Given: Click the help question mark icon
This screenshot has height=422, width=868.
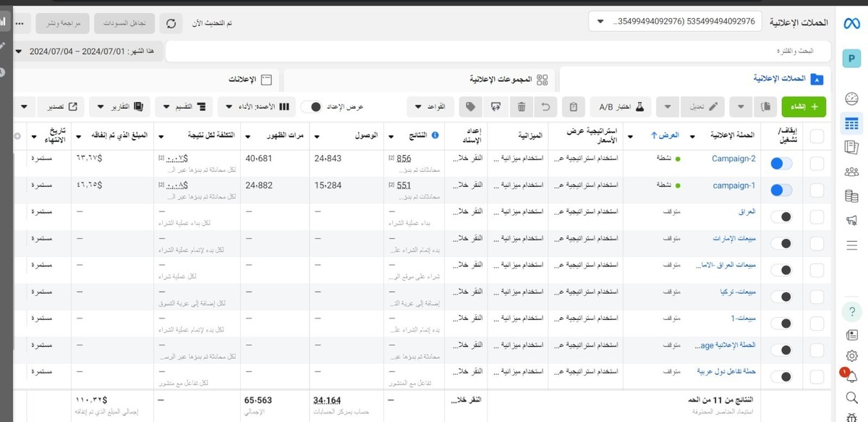Looking at the screenshot, I should pyautogui.click(x=851, y=312).
